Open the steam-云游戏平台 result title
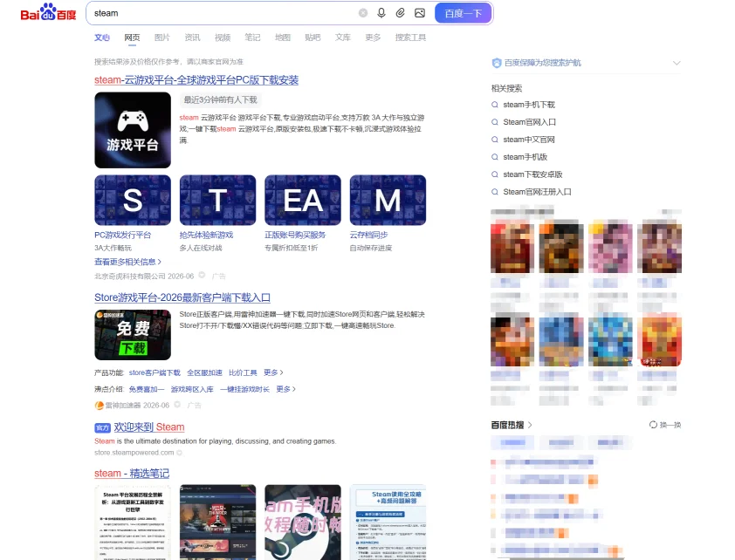 196,80
